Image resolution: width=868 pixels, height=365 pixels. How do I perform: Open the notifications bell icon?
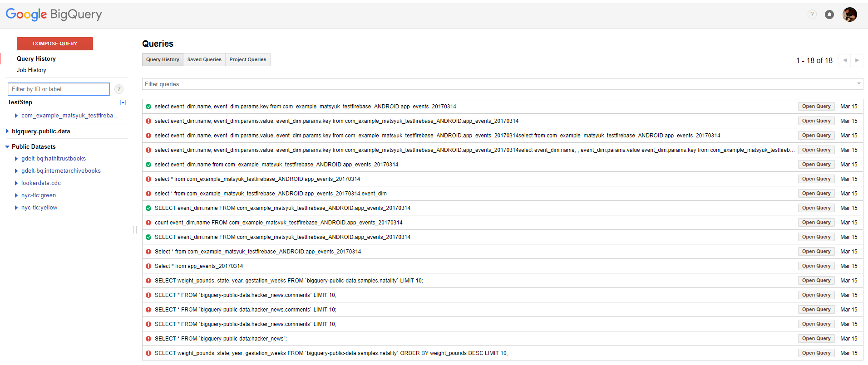point(829,15)
